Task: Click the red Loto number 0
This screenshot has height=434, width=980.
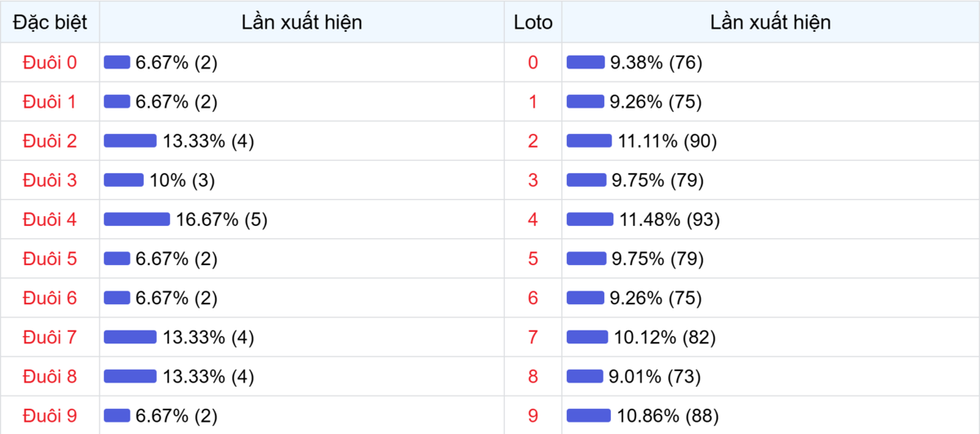Action: tap(533, 63)
